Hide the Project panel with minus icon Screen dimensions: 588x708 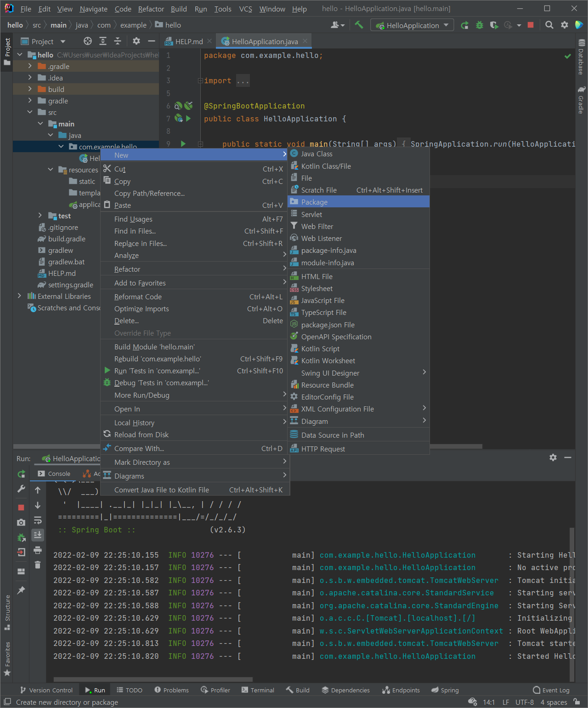click(x=151, y=41)
